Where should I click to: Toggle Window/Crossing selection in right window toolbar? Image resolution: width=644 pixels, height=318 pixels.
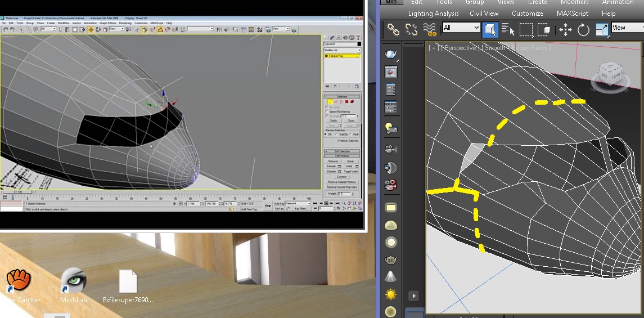point(544,30)
